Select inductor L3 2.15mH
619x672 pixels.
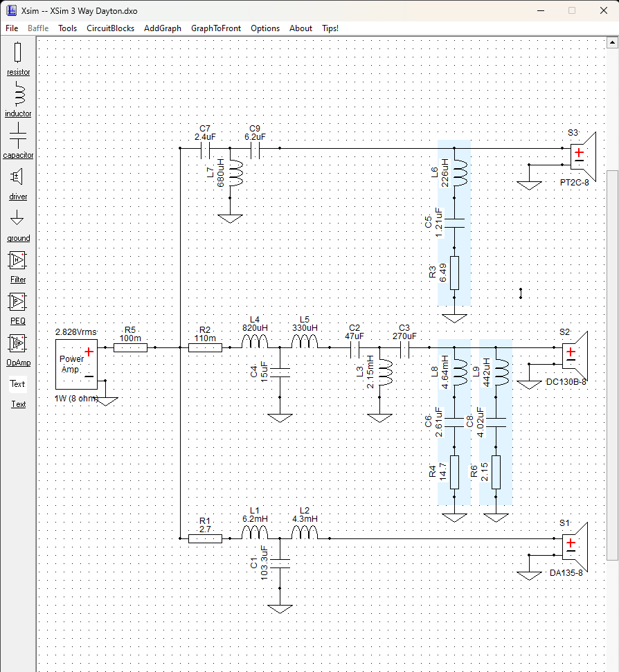coord(384,372)
